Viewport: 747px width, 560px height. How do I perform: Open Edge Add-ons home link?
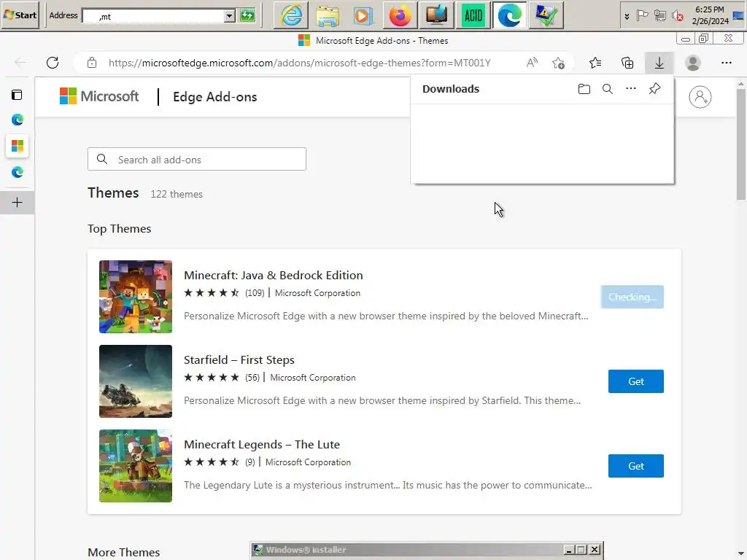click(x=215, y=97)
